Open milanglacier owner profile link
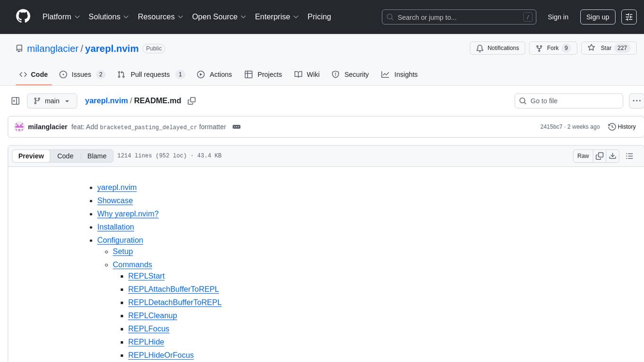This screenshot has height=362, width=644. click(x=53, y=48)
